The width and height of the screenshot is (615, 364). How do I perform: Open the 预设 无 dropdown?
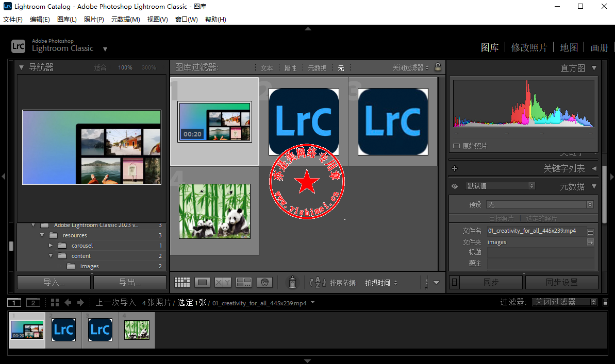point(540,204)
